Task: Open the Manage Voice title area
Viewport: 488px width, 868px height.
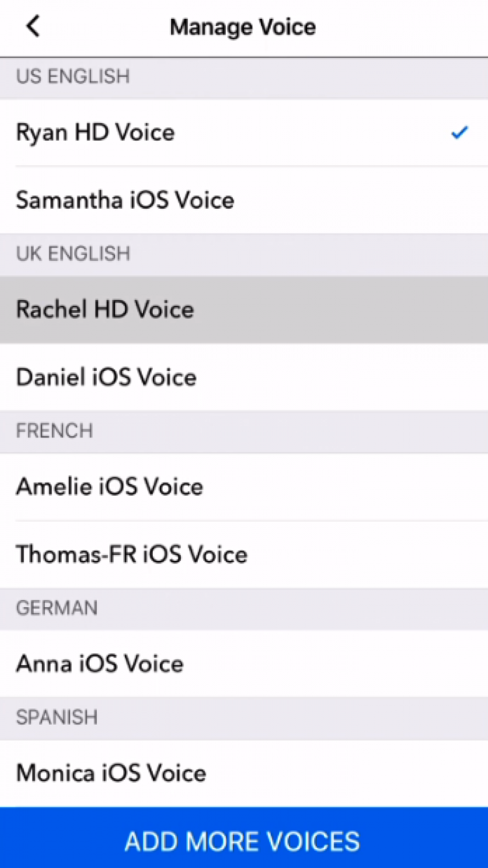Action: point(243,27)
